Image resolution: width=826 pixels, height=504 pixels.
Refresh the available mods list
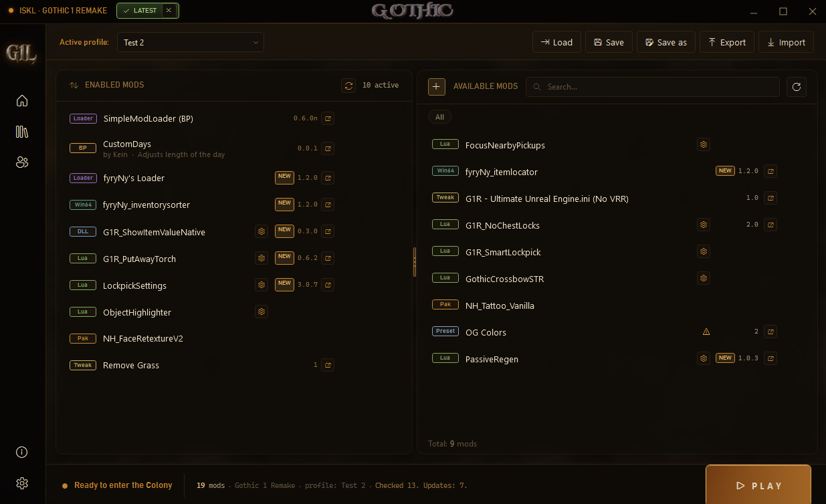(796, 87)
